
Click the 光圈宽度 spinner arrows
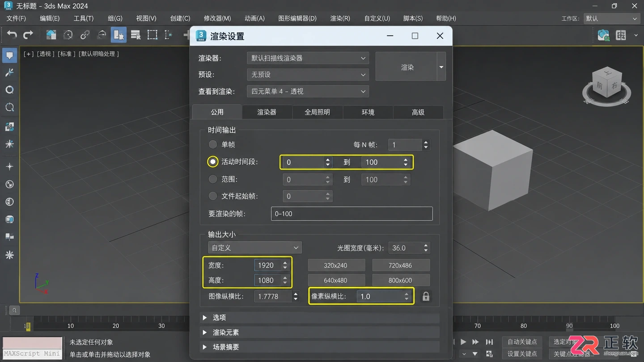[426, 248]
